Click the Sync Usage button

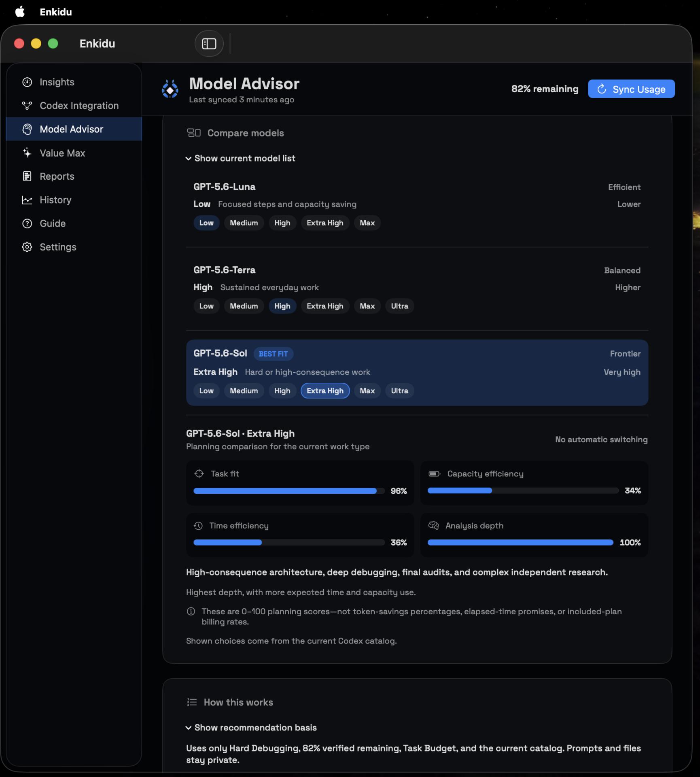click(631, 89)
